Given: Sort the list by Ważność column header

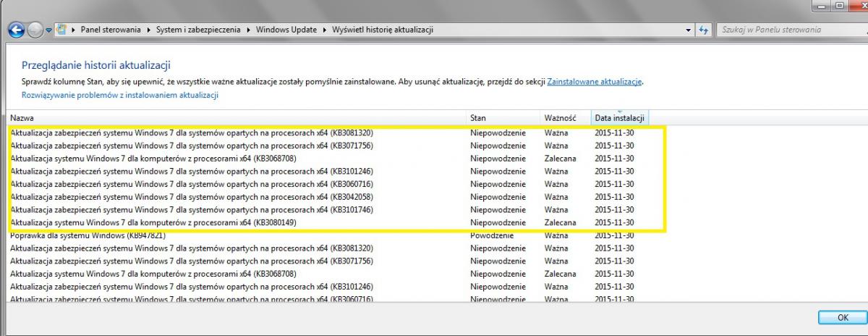Looking at the screenshot, I should click(565, 117).
